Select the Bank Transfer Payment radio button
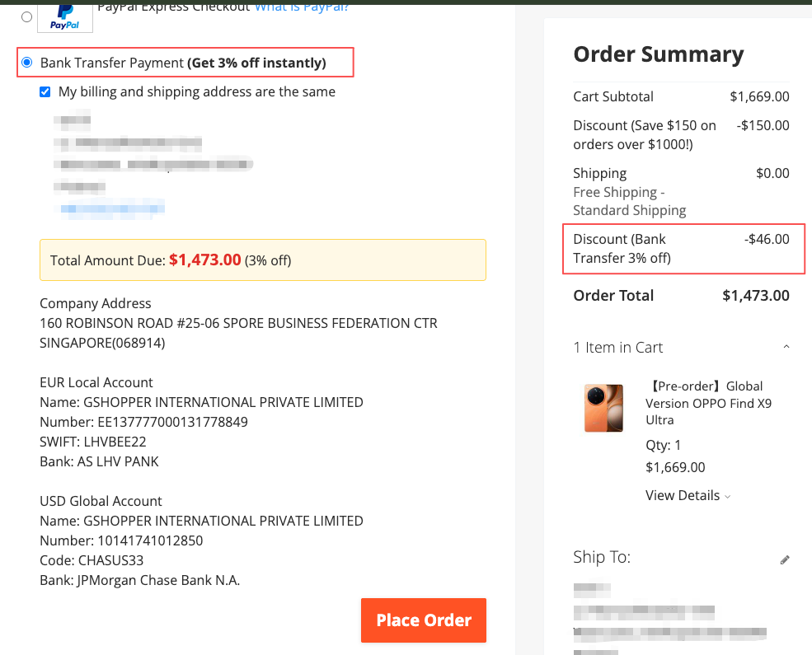 click(27, 63)
